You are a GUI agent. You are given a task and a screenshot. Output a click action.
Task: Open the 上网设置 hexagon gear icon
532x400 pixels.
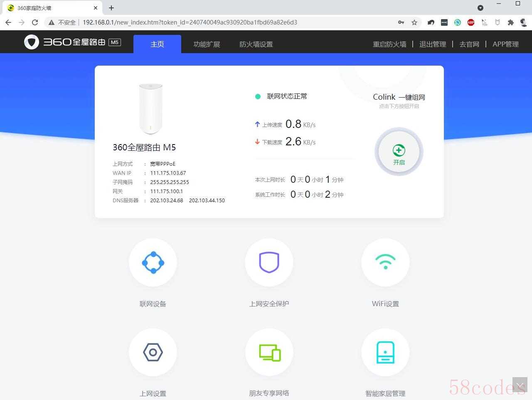coord(153,352)
